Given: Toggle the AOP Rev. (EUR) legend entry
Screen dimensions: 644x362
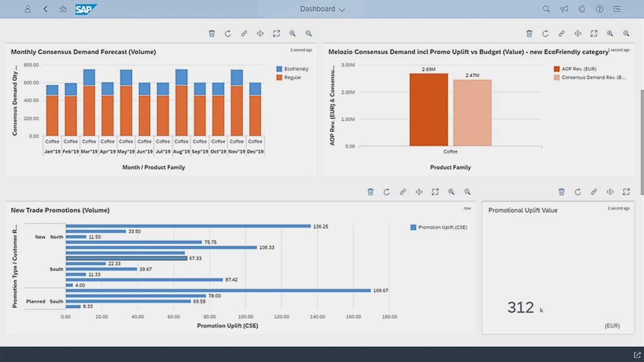Looking at the screenshot, I should [575, 69].
